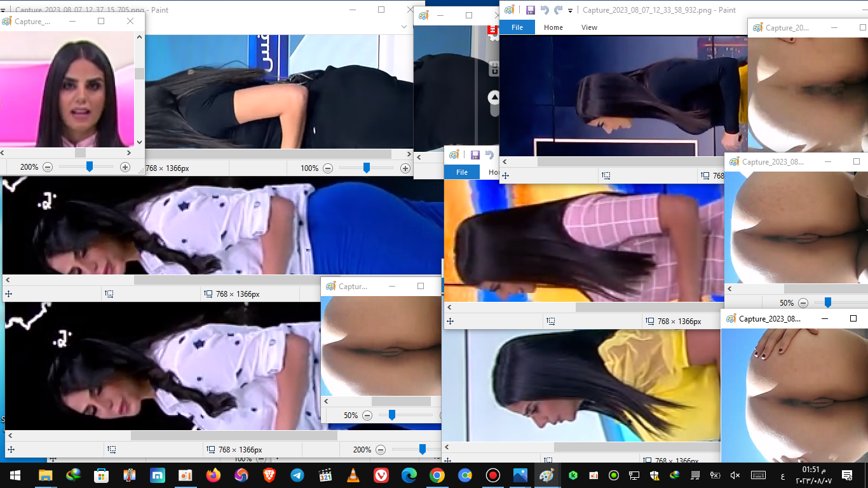Open Firefox from the taskbar
This screenshot has height=488, width=868.
[x=214, y=475]
